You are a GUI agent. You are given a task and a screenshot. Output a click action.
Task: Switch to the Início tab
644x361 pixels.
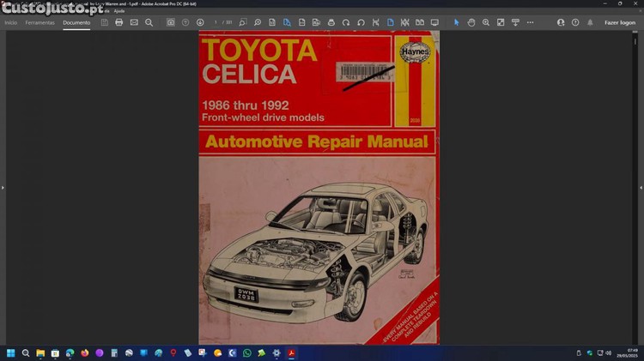[11, 22]
